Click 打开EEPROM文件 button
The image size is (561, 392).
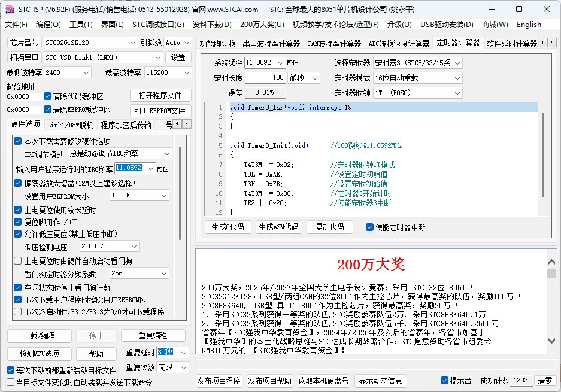[x=160, y=111]
